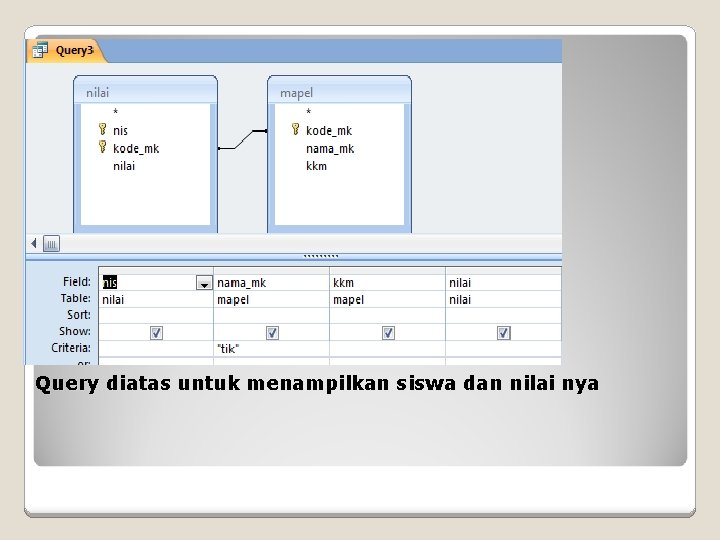Select kkm field in the mapel table

tap(316, 166)
